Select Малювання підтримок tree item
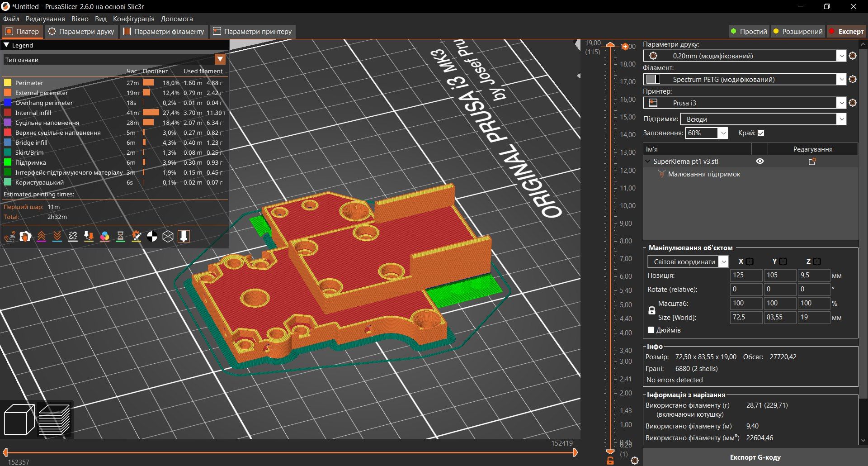This screenshot has height=466, width=868. (x=704, y=174)
